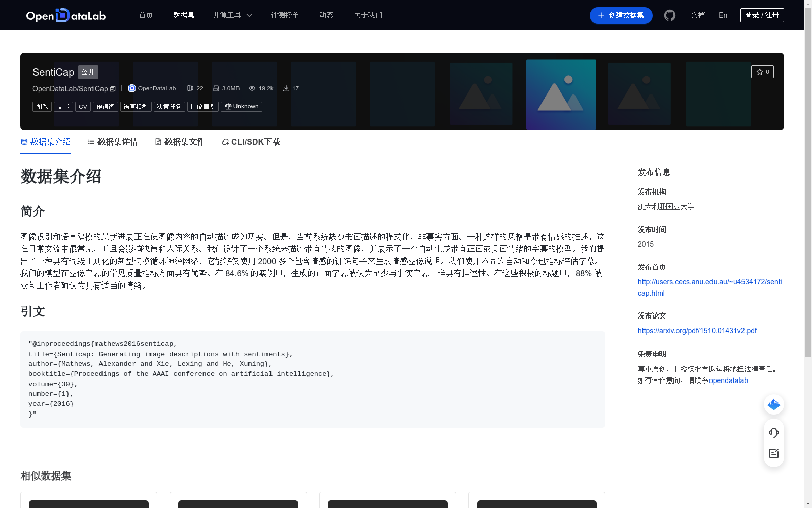
Task: Click the 文本 tag
Action: coord(63,107)
